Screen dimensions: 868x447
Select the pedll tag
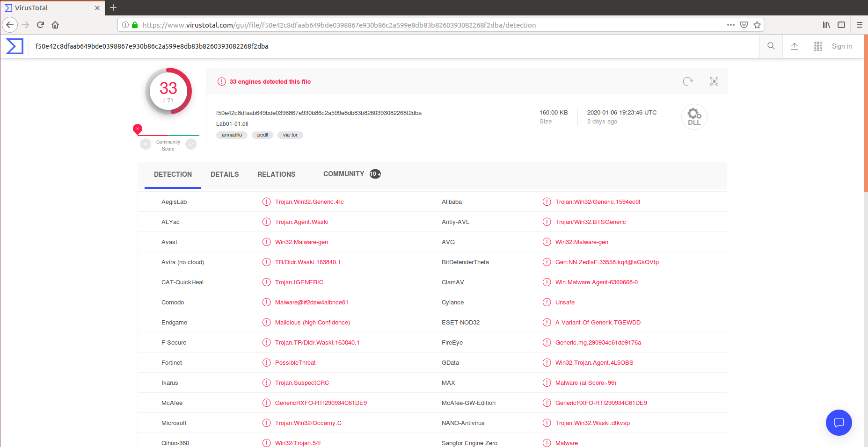[263, 135]
